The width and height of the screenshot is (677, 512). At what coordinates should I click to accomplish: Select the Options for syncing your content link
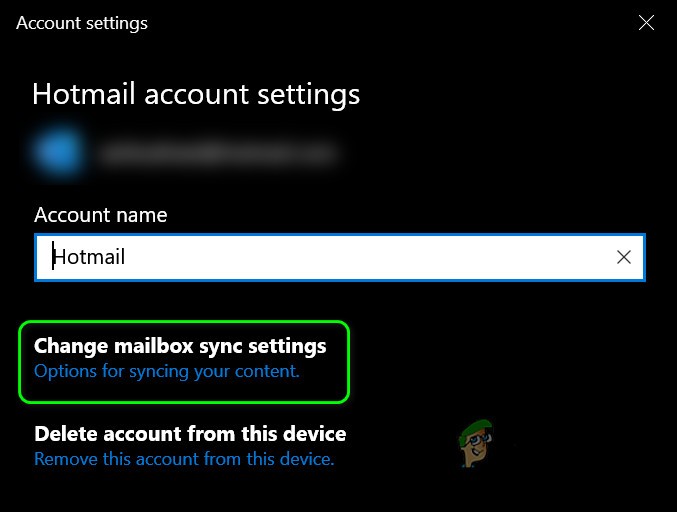[167, 371]
